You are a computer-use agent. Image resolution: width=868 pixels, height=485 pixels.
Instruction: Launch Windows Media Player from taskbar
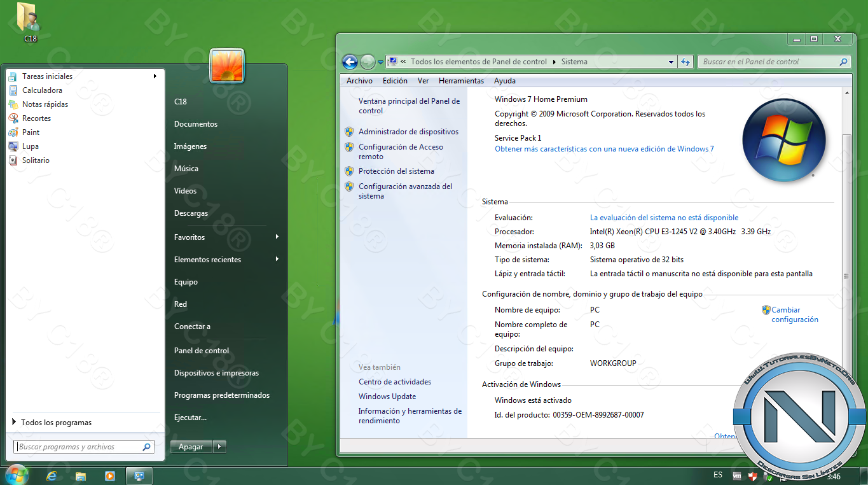tap(110, 476)
